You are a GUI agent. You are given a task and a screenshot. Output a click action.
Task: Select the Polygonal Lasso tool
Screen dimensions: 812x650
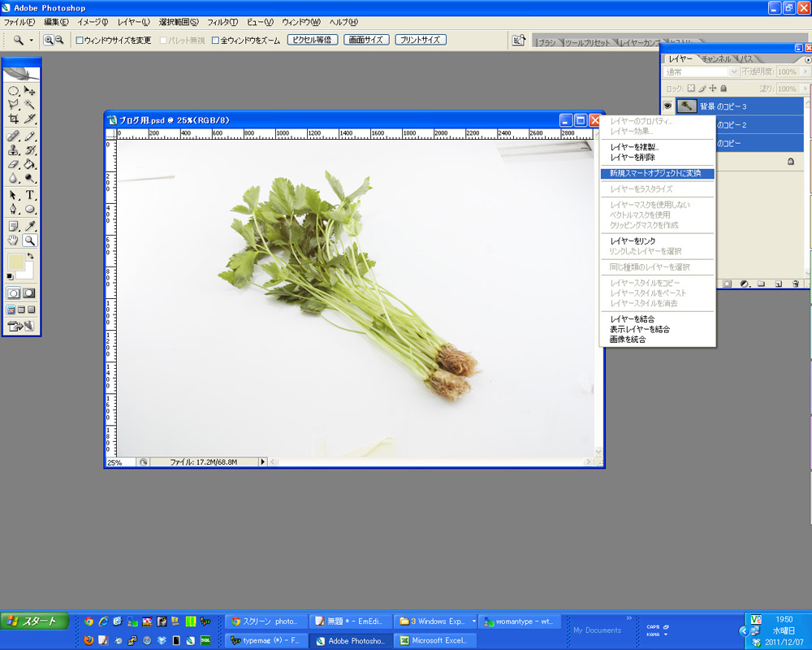(x=14, y=105)
